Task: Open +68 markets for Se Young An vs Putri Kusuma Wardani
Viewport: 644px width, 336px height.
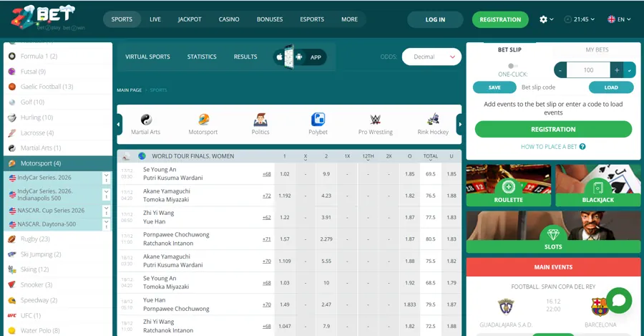Action: [267, 174]
